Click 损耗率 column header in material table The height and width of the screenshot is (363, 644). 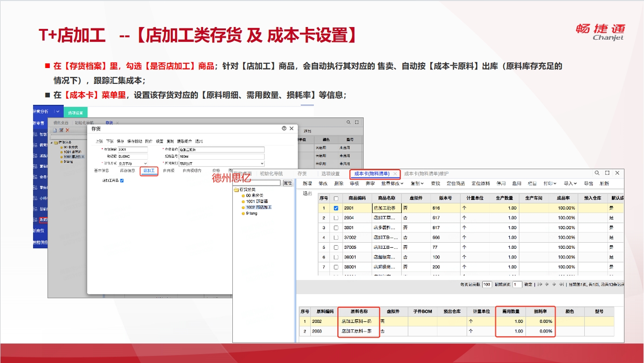pos(540,311)
